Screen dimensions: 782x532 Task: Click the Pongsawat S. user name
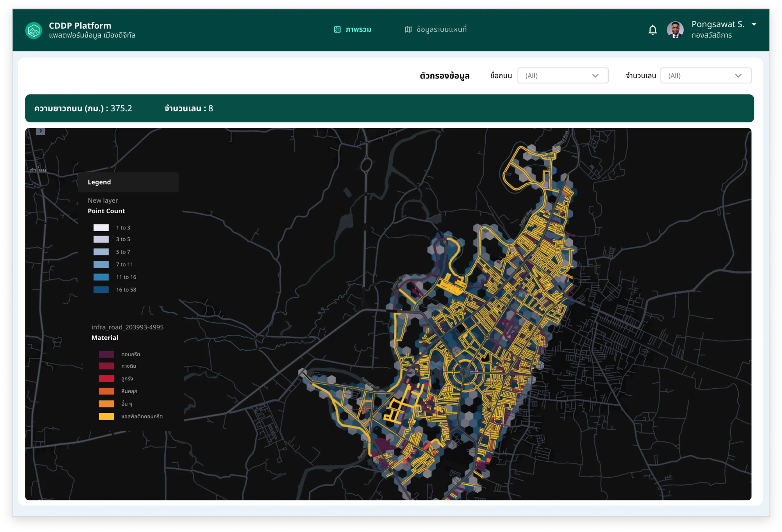coord(718,24)
